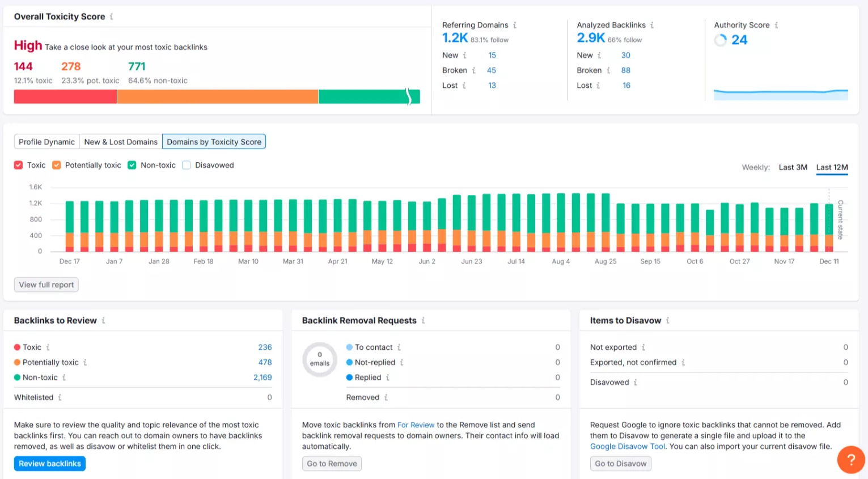Viewport: 868px width, 479px height.
Task: Click the emails counter circle in Removal Requests
Action: tap(319, 359)
